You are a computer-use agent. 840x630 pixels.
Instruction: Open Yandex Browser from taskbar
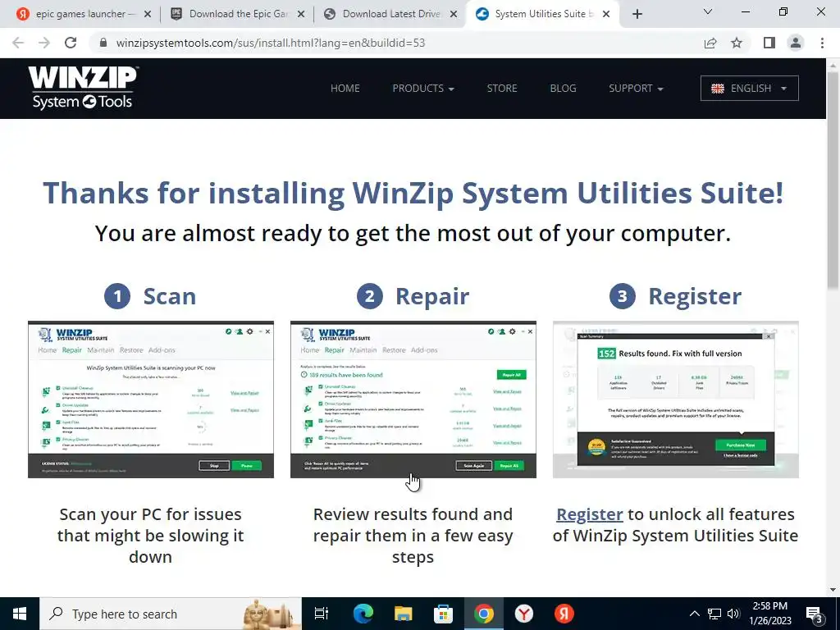pos(523,614)
